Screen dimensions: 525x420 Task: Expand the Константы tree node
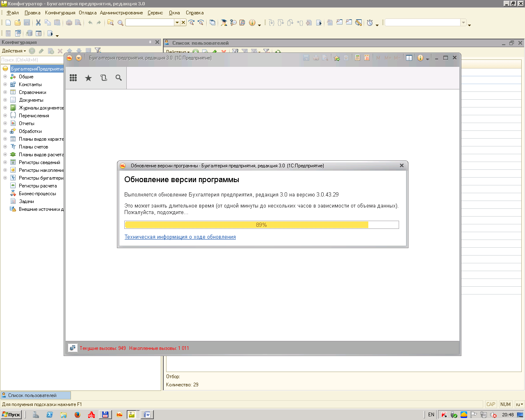[x=5, y=84]
